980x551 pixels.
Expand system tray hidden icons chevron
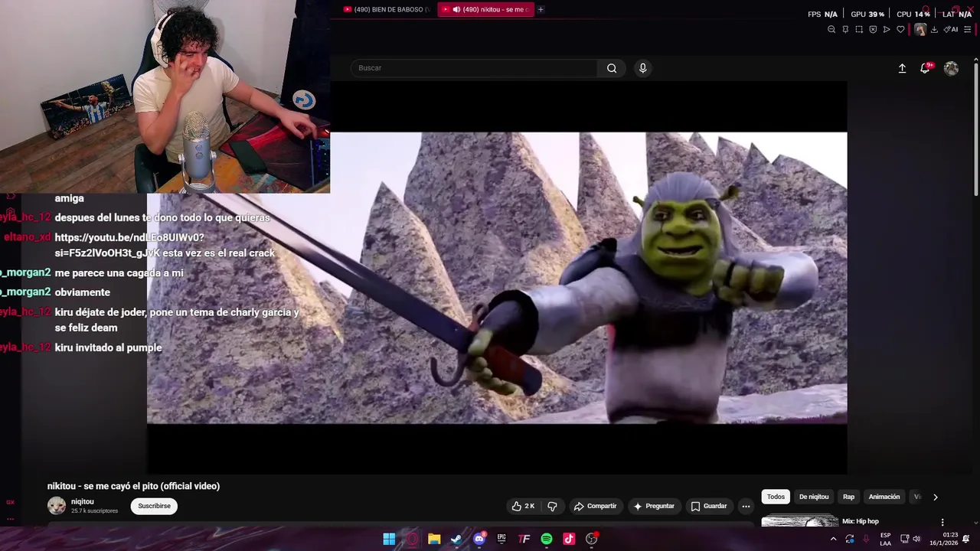pyautogui.click(x=833, y=539)
